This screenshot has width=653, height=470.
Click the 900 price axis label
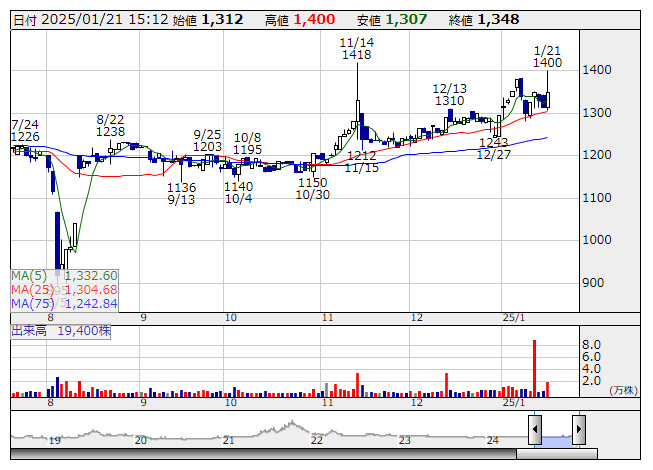pos(593,283)
